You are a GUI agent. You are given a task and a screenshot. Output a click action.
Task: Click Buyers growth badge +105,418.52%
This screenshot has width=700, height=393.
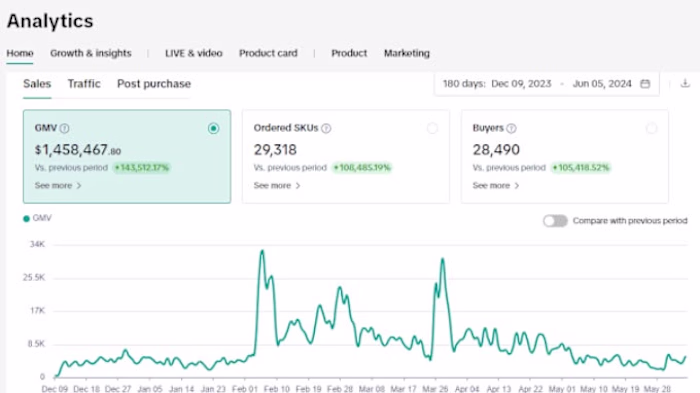tap(580, 168)
